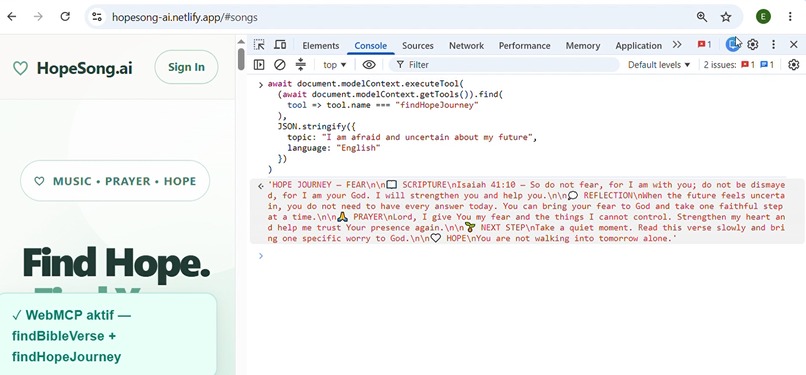806x375 pixels.
Task: Switch to the Elements tab
Action: 321,46
